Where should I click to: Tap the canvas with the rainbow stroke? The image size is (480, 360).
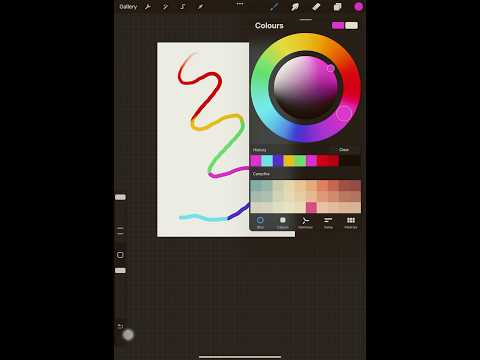click(203, 139)
